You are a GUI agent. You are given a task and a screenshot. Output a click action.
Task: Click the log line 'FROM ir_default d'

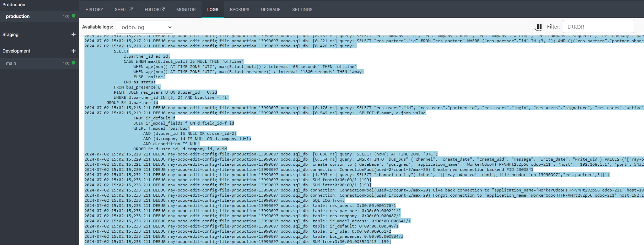pyautogui.click(x=154, y=118)
